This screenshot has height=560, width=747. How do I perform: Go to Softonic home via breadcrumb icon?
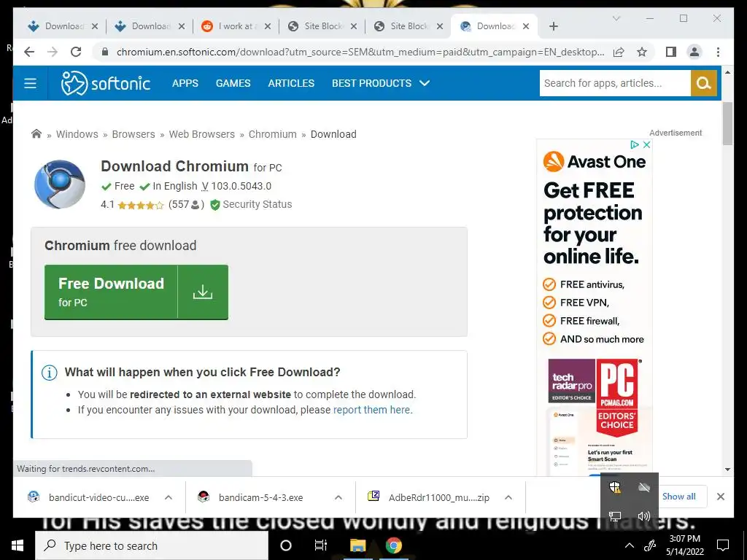(36, 134)
